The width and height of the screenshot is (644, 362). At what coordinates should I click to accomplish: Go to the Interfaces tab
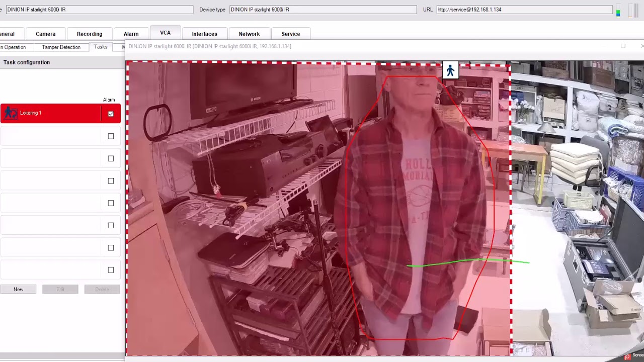pyautogui.click(x=204, y=34)
